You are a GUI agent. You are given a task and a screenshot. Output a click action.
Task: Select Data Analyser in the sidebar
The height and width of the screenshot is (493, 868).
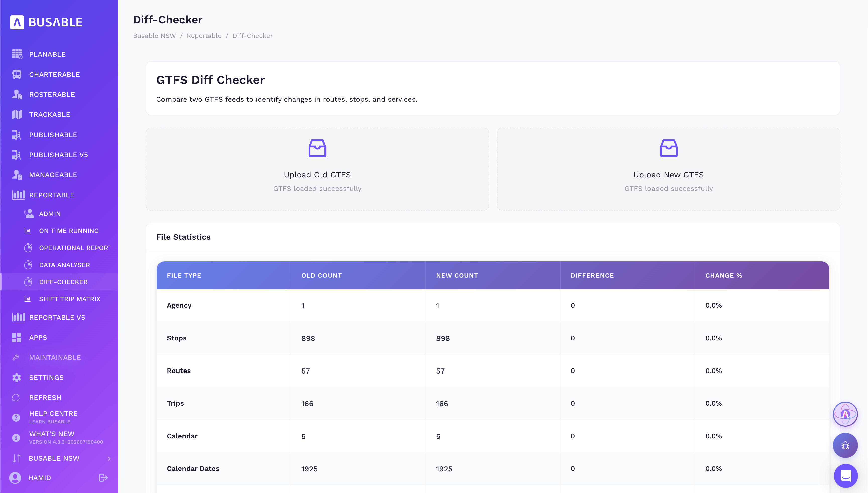click(x=59, y=265)
